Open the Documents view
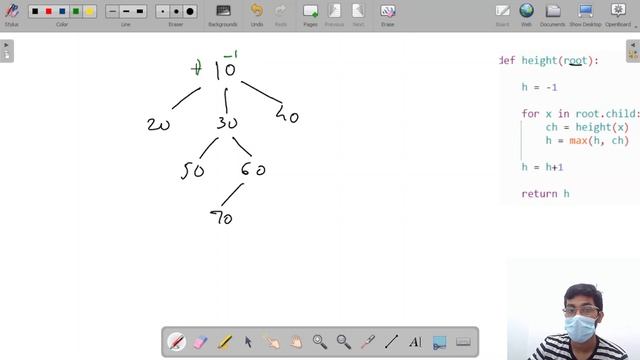This screenshot has width=640, height=360. [553, 15]
